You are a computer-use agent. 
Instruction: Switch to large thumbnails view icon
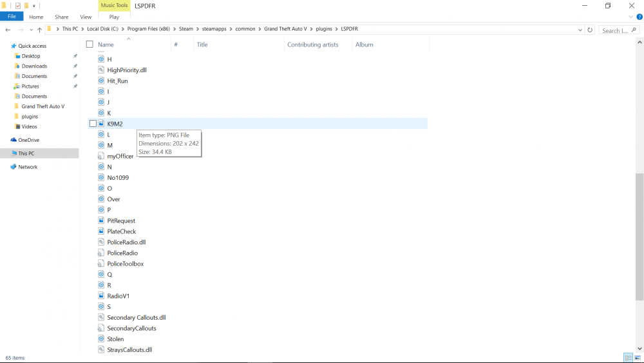click(638, 358)
